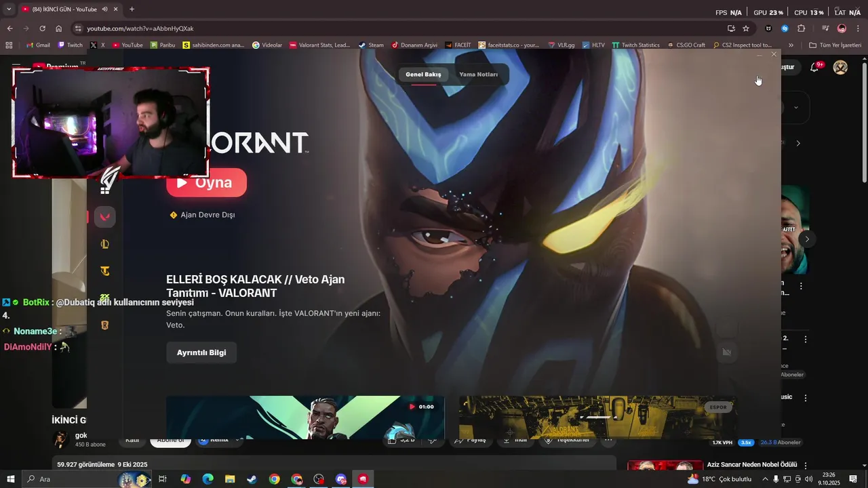Viewport: 868px width, 488px height.
Task: Open the ELLERİ BOŞ KALACAK news headline
Action: (x=256, y=286)
